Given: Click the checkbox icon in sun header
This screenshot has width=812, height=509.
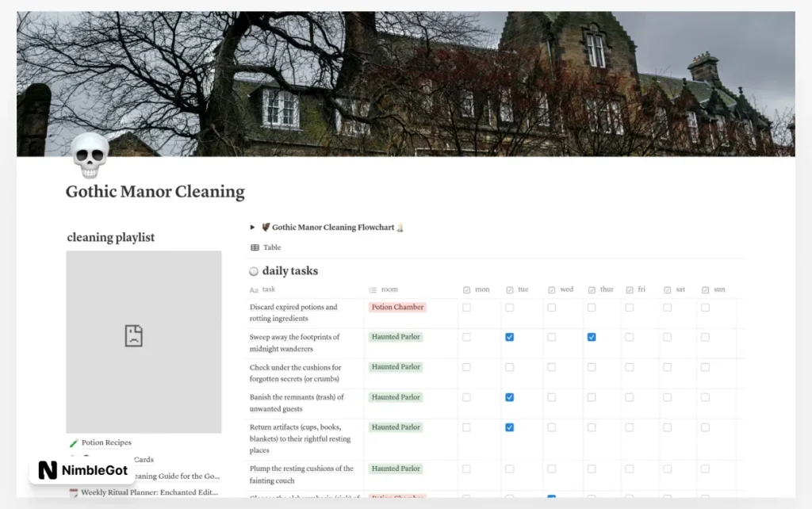Looking at the screenshot, I should click(705, 290).
